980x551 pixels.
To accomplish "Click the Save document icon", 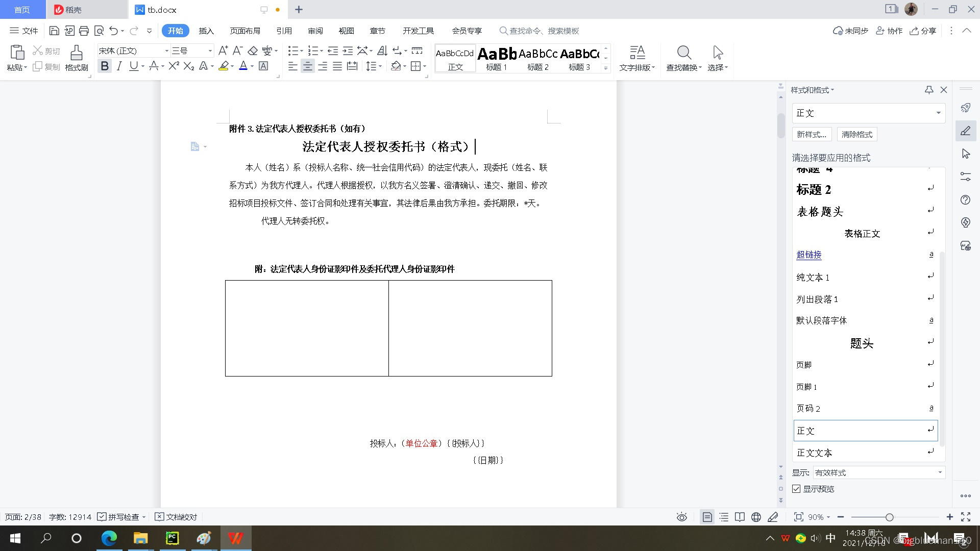I will (54, 31).
